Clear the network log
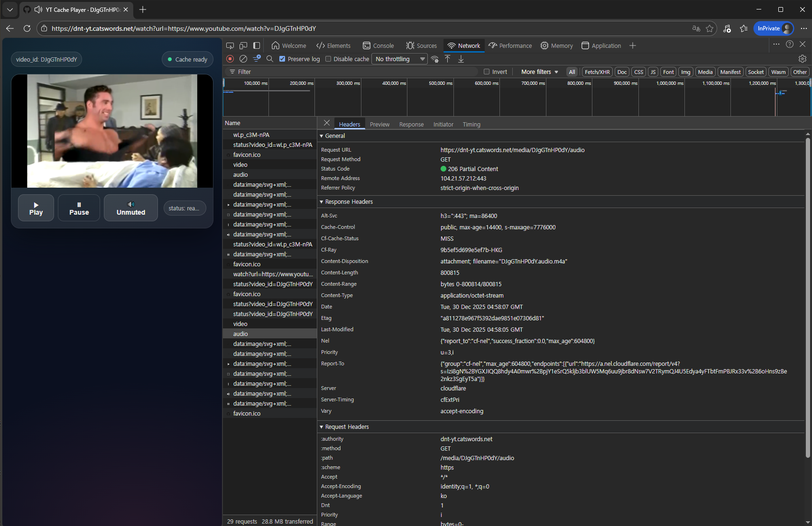 (243, 59)
